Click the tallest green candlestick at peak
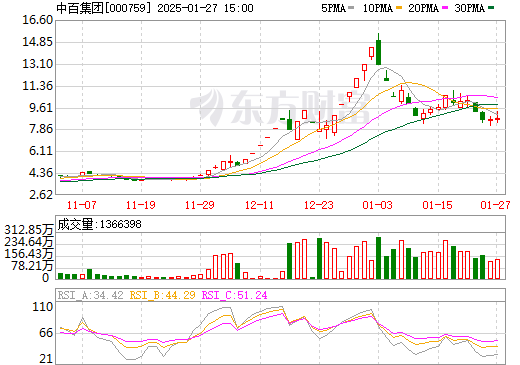 pos(378,52)
